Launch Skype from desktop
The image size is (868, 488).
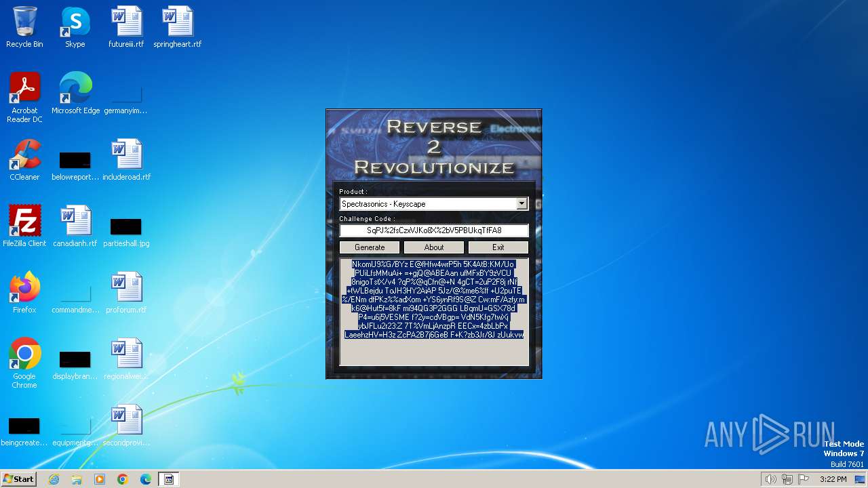pos(75,27)
